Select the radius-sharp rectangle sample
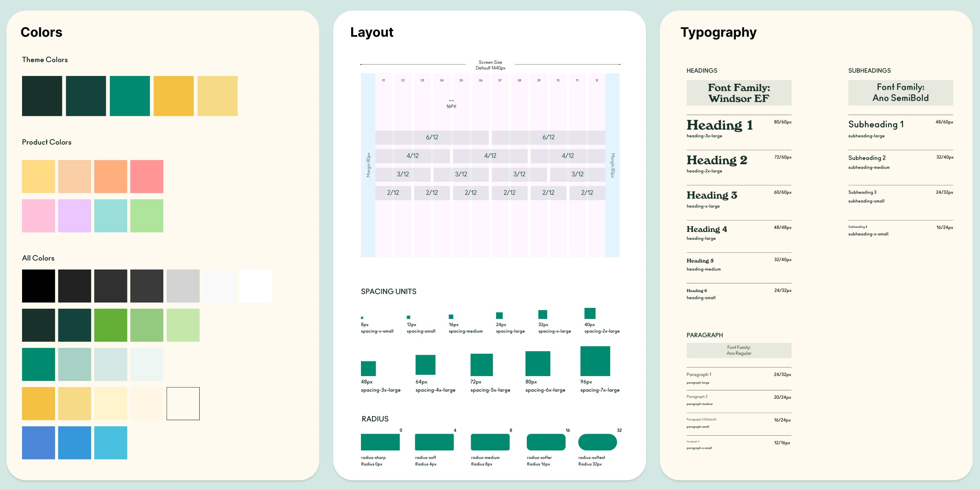 click(380, 442)
